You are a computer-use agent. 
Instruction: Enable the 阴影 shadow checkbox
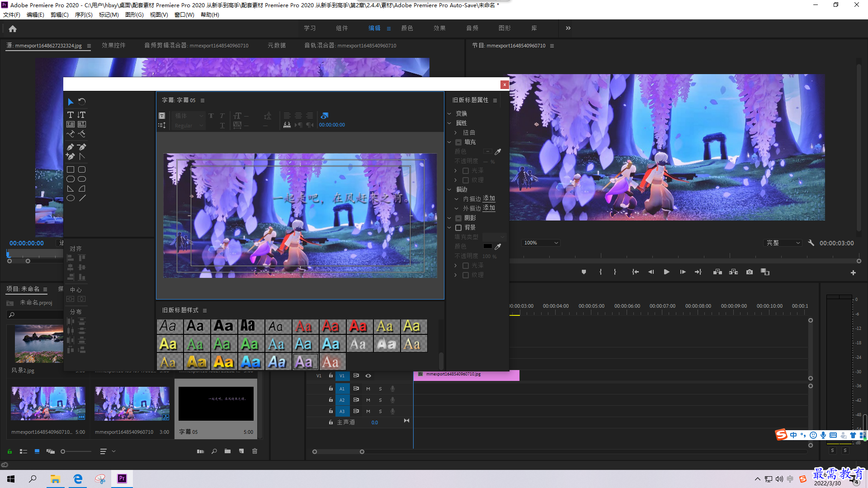pyautogui.click(x=458, y=218)
